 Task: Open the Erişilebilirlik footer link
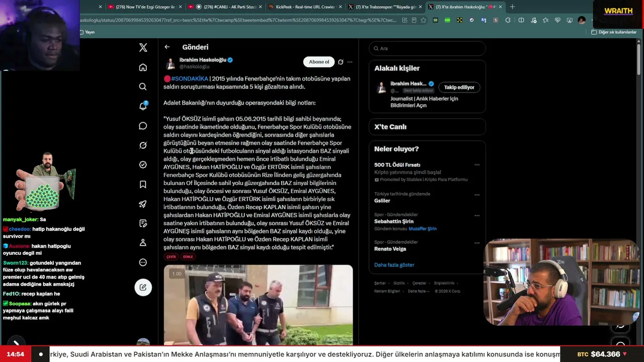pos(444,283)
